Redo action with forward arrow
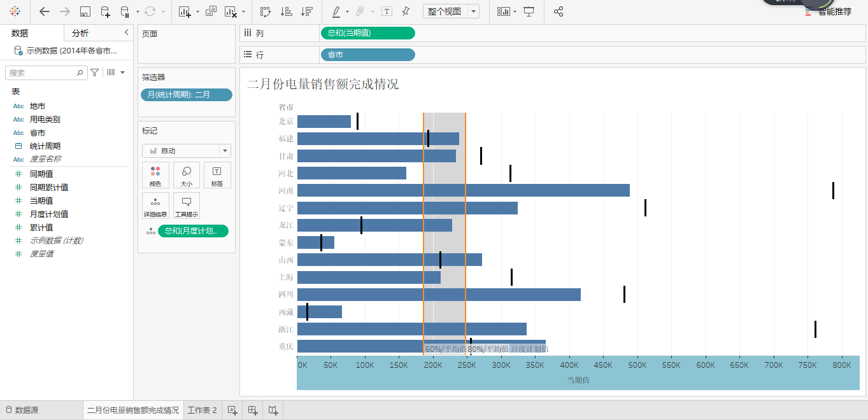 [x=64, y=11]
